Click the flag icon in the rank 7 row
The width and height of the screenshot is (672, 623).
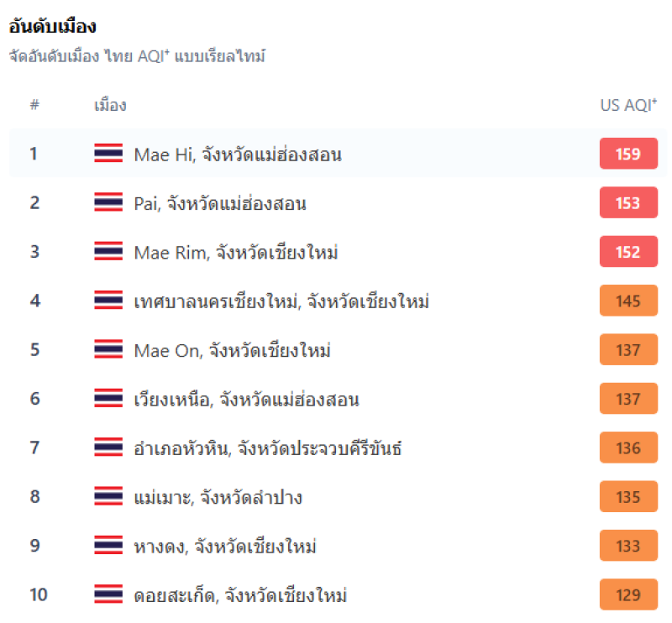(x=108, y=448)
